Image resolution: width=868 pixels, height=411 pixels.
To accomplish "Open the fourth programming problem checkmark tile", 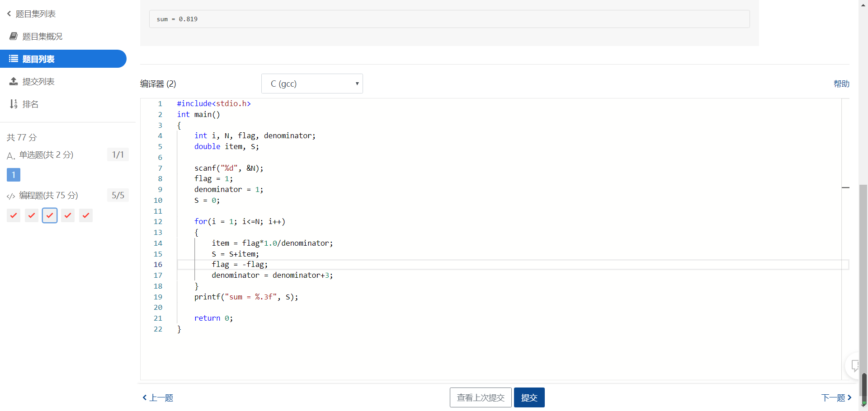I will click(x=68, y=215).
